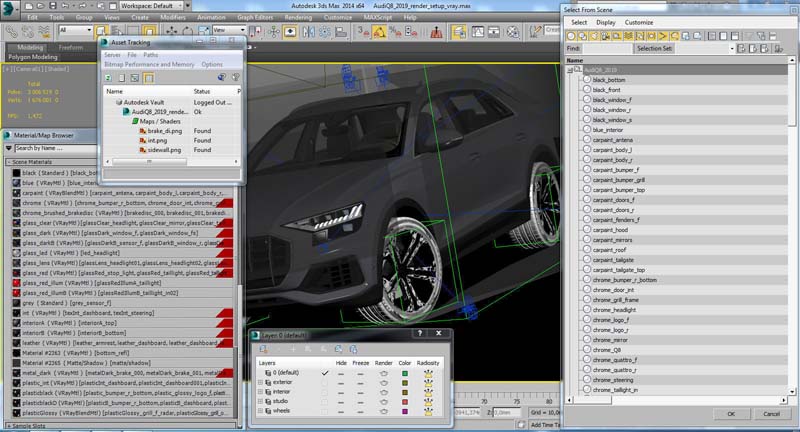Click Display Cameras filter icon in Select From Scene
The width and height of the screenshot is (800, 432).
605,35
